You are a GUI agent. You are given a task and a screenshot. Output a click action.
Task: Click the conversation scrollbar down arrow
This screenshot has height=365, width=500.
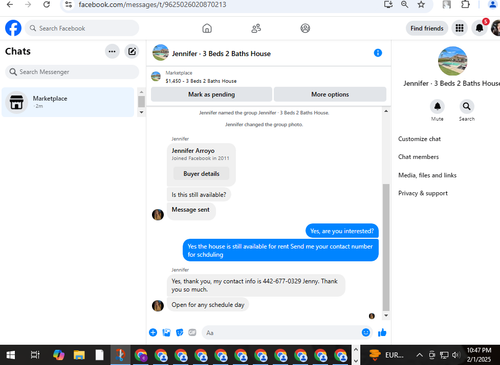tap(386, 315)
